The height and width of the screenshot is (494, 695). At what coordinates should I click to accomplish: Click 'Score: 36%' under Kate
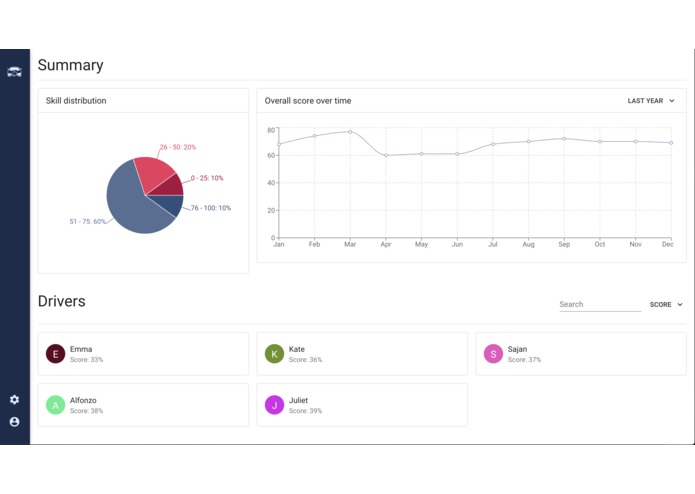tap(305, 360)
